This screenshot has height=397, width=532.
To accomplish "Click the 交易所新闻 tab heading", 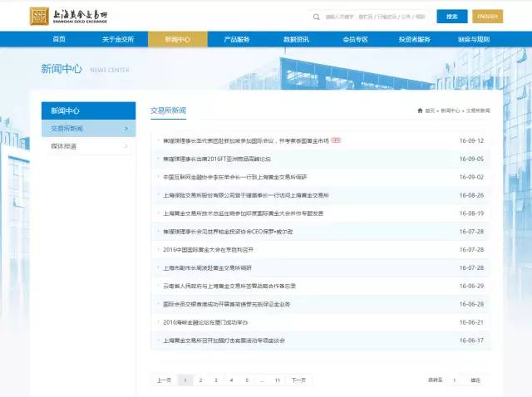I will click(x=168, y=110).
